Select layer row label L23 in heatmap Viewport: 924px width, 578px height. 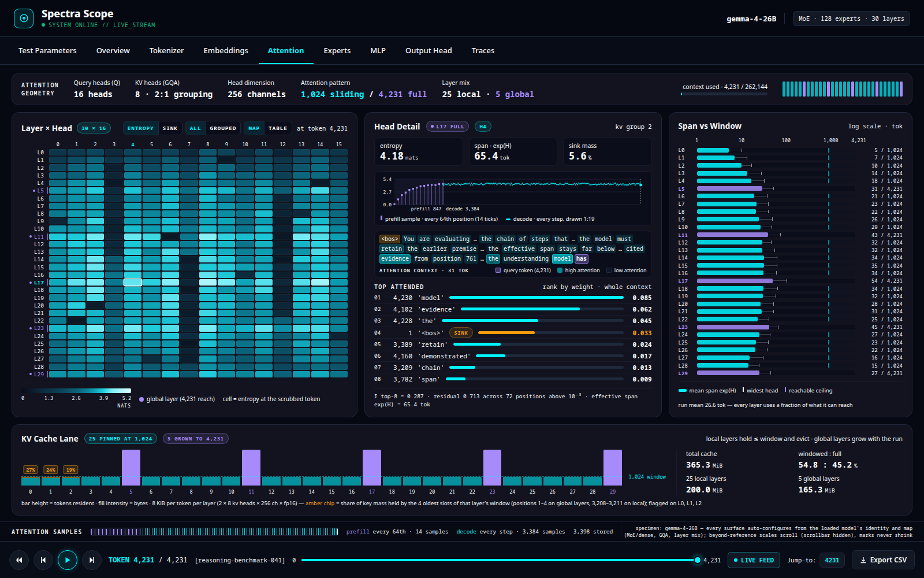click(x=38, y=328)
